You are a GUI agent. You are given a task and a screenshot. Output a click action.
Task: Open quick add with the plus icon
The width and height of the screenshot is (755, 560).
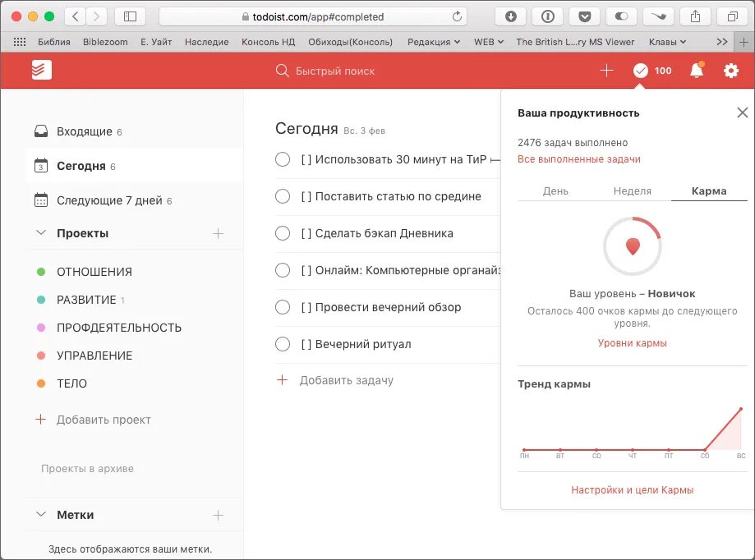tap(606, 71)
